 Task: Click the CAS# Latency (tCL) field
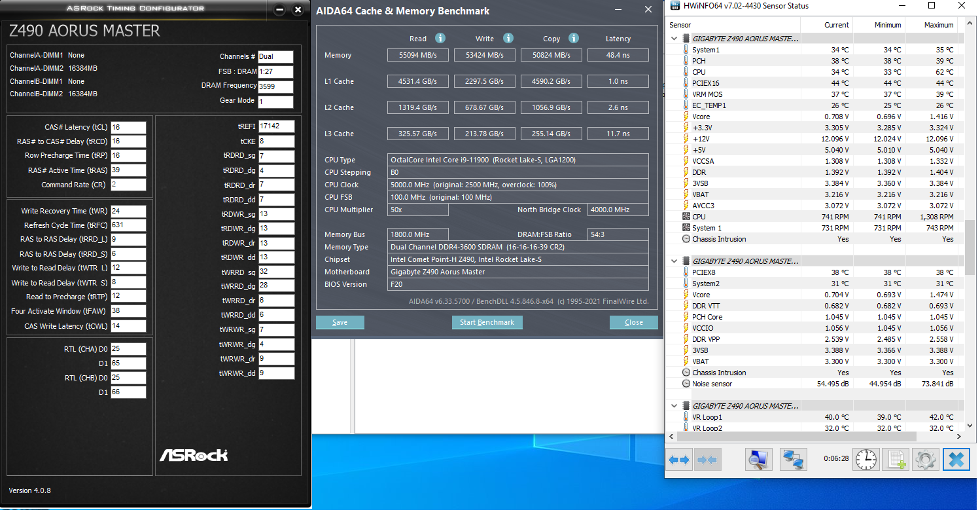pos(128,127)
